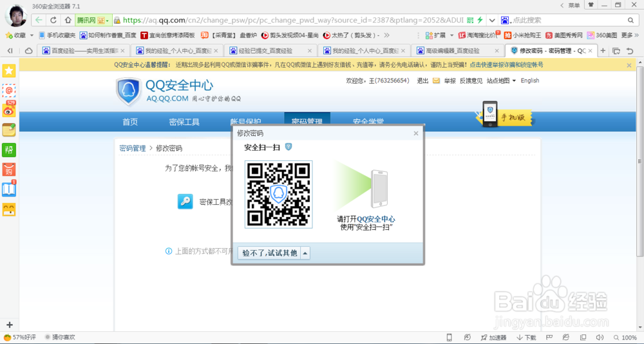Close the 修改密码 dialog

[x=415, y=133]
